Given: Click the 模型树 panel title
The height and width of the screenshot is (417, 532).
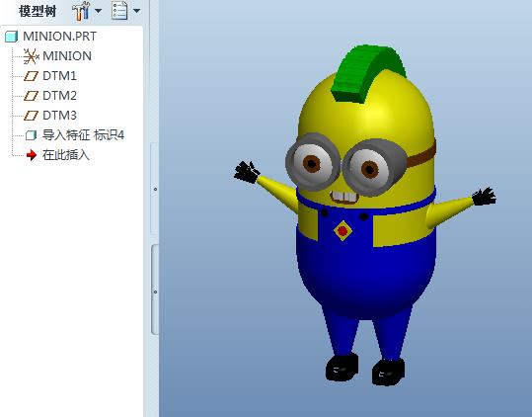Looking at the screenshot, I should pyautogui.click(x=38, y=11).
